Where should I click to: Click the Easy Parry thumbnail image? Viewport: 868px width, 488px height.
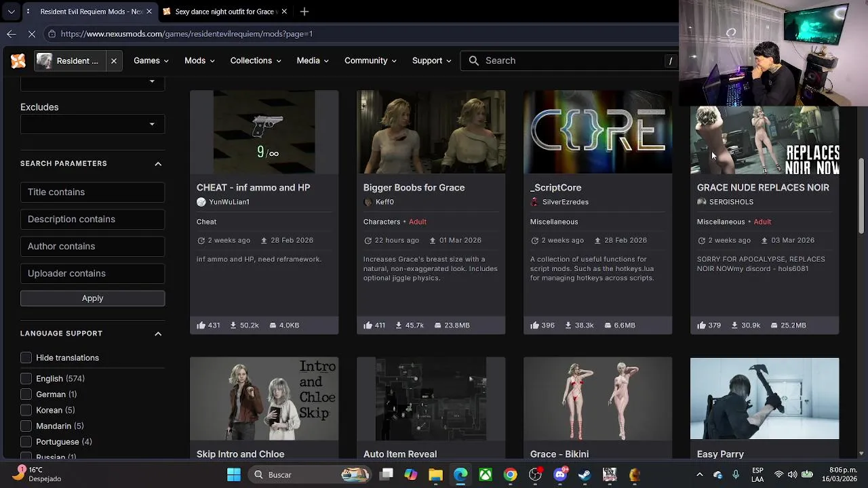pos(764,399)
